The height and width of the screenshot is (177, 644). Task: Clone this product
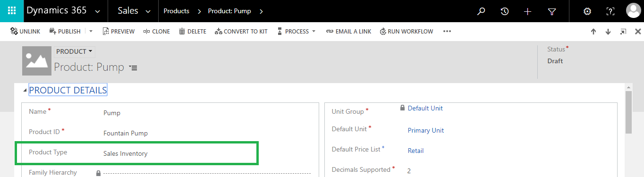(157, 32)
